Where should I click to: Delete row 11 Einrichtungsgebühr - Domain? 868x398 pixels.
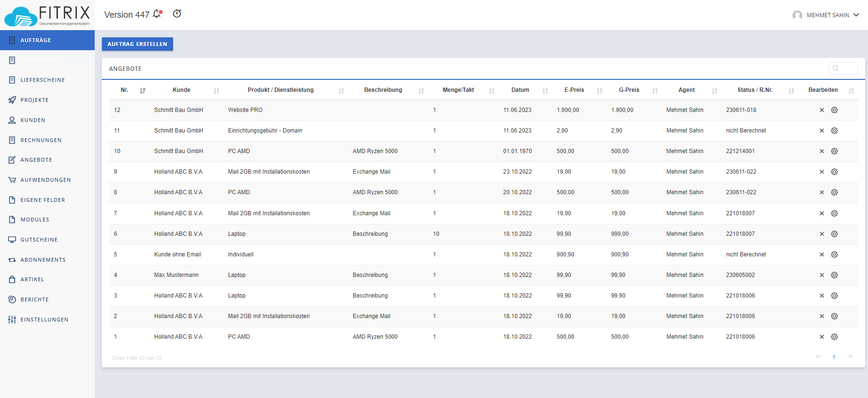click(x=822, y=131)
